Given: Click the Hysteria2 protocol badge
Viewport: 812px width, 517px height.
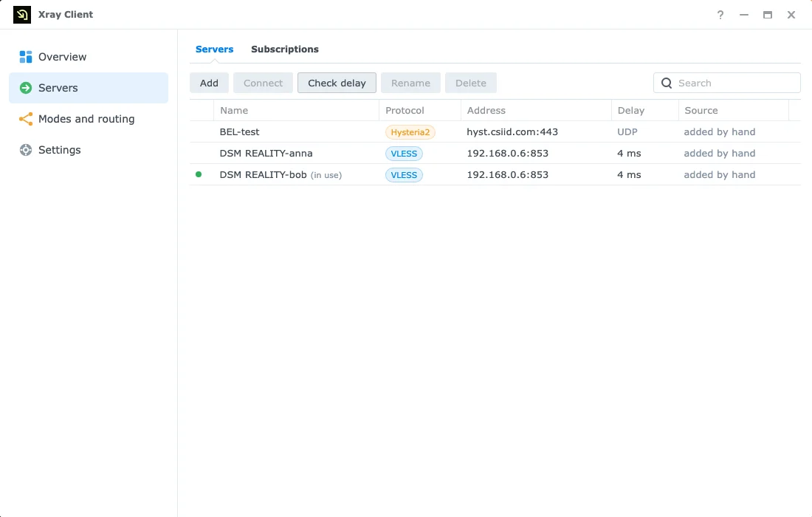Looking at the screenshot, I should pyautogui.click(x=410, y=132).
